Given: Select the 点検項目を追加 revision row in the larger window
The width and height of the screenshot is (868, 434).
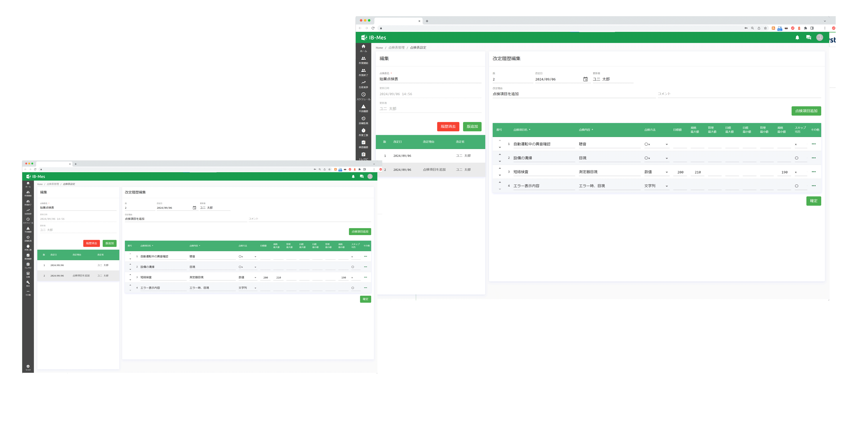Looking at the screenshot, I should click(430, 170).
